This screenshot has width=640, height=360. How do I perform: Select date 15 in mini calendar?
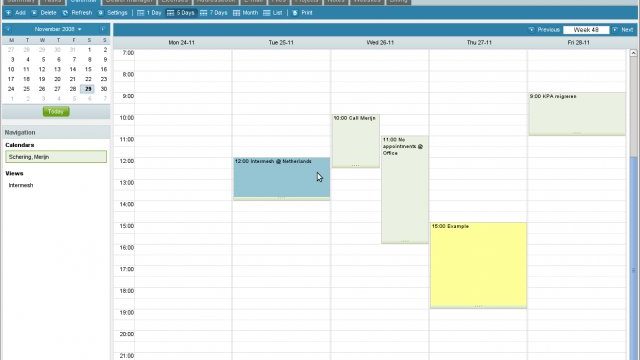pyautogui.click(x=88, y=69)
